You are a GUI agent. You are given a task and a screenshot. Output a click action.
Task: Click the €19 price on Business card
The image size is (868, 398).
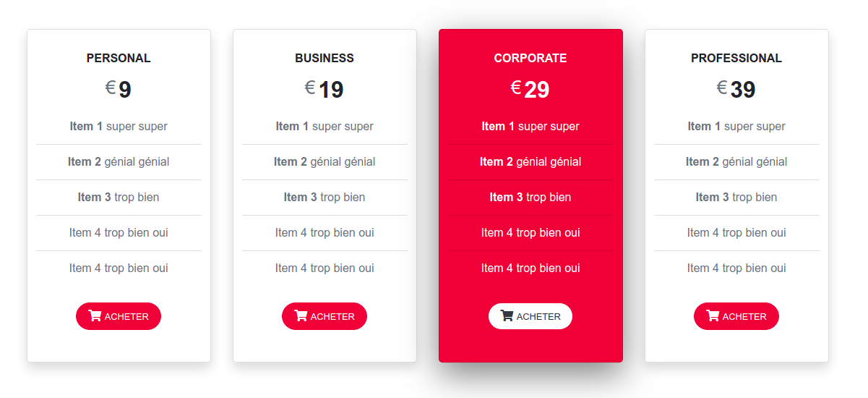(x=325, y=89)
